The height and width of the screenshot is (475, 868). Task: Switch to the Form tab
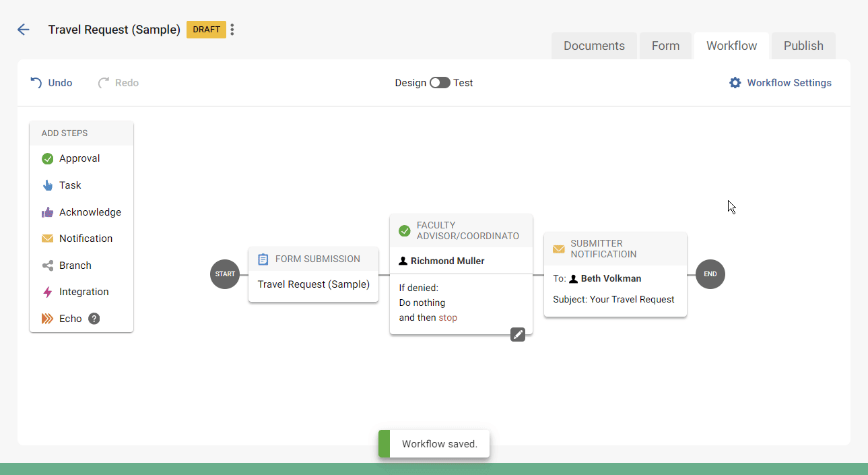coord(665,45)
